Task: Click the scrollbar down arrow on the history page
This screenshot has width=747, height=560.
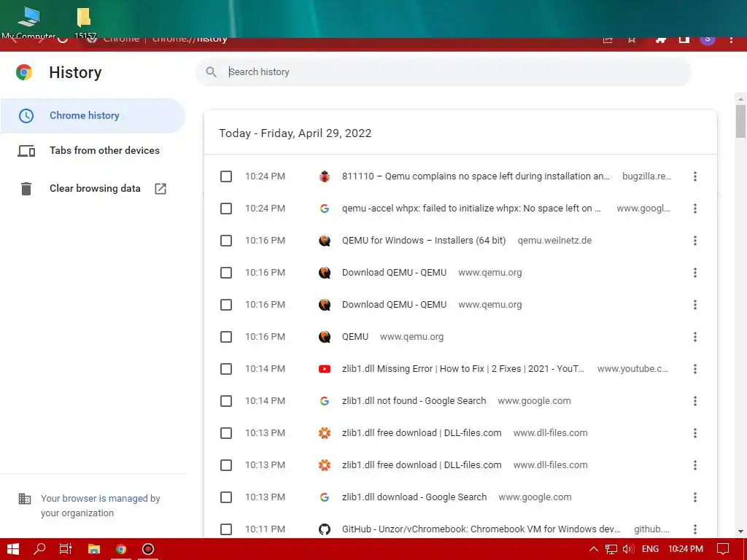Action: coord(740,532)
